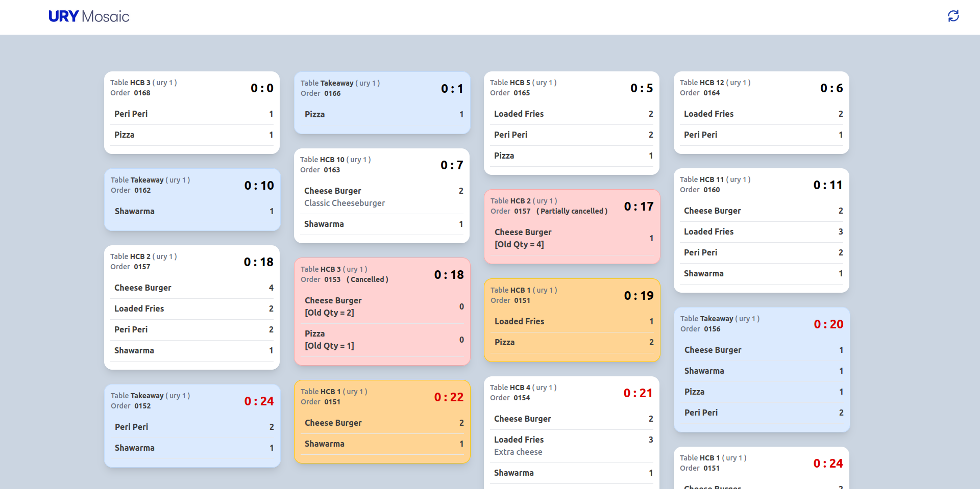Click Extra cheese note in order 0154

[x=518, y=452]
